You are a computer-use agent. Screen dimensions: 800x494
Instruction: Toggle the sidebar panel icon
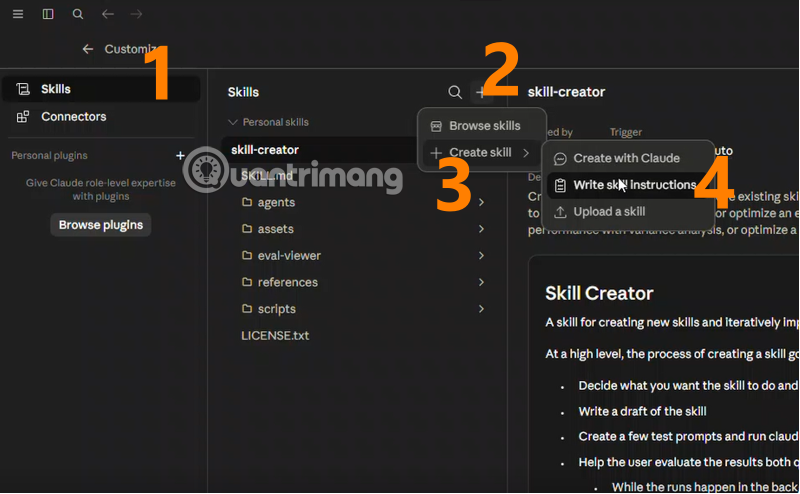pyautogui.click(x=48, y=14)
